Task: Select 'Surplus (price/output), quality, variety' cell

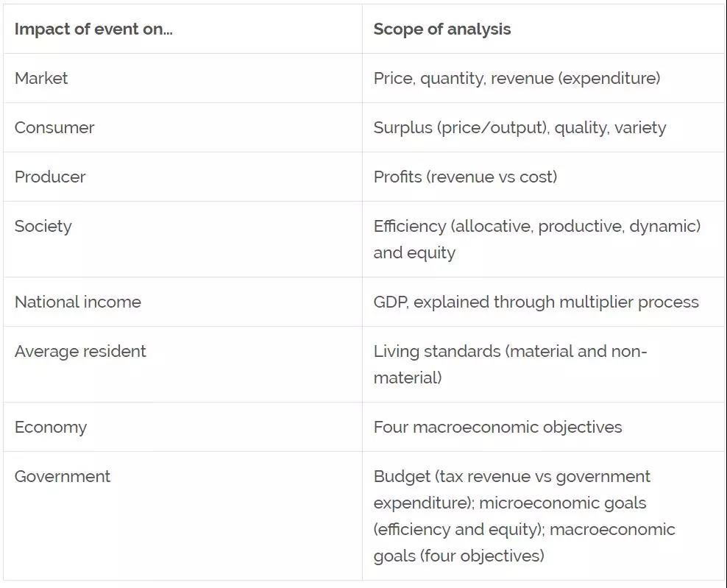Action: coord(543,127)
